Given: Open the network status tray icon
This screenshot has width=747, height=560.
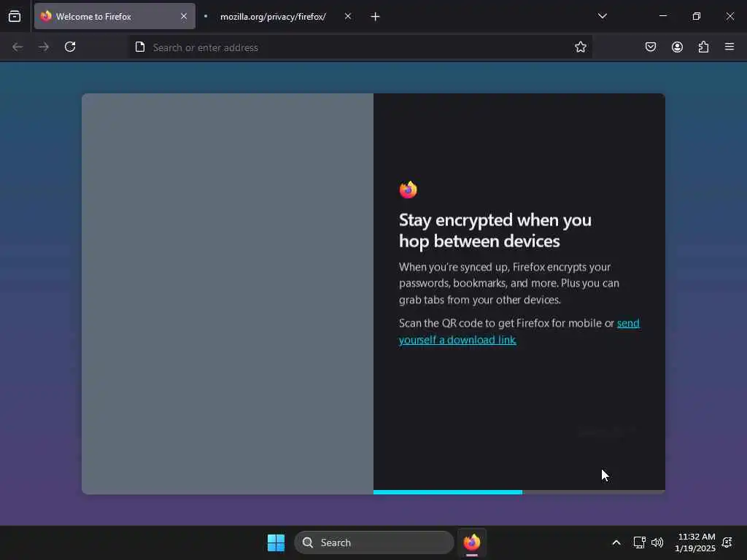Looking at the screenshot, I should tap(639, 542).
